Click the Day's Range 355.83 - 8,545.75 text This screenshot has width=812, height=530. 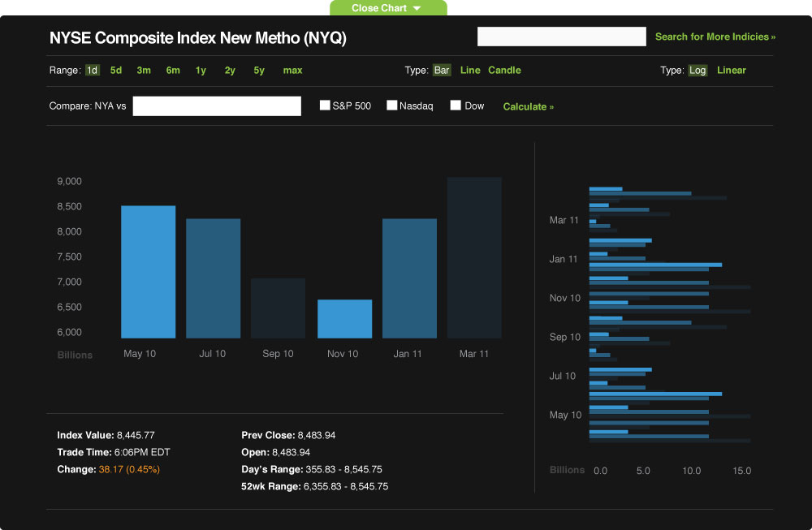pos(311,469)
